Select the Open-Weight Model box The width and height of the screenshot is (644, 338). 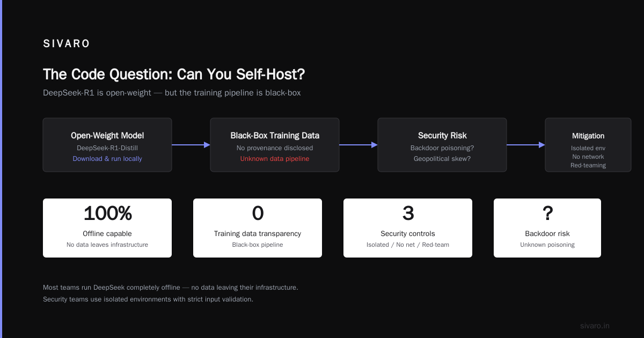(x=107, y=145)
